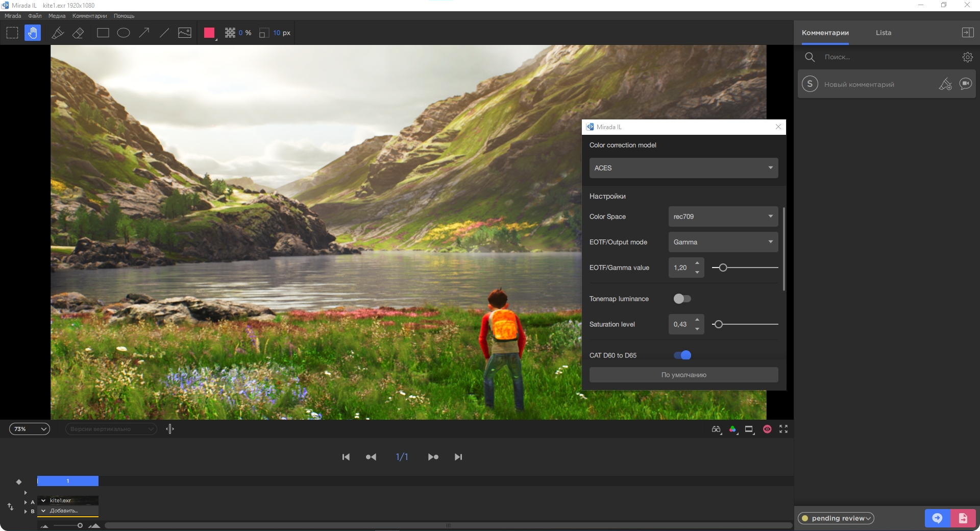Viewport: 980px width, 531px height.
Task: Click the comment search magnifier icon
Action: (x=810, y=57)
